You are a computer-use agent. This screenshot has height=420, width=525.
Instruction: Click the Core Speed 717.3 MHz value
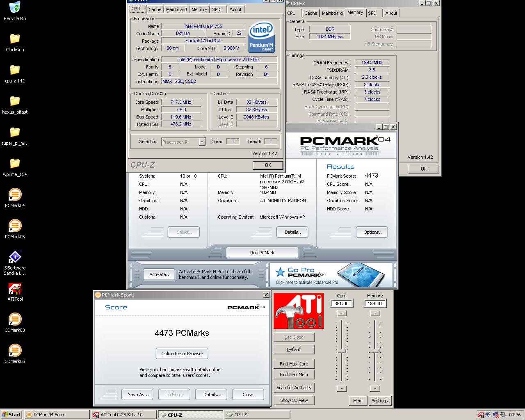click(181, 102)
